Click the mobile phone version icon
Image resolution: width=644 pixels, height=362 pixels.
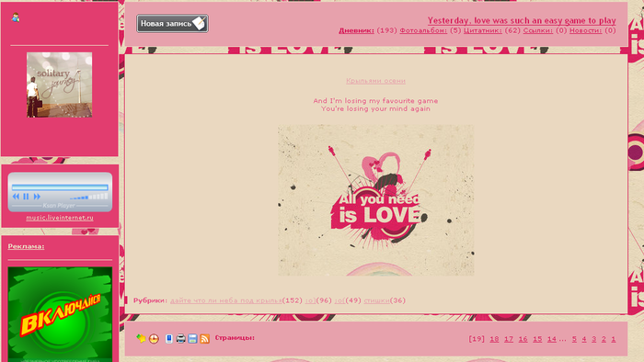click(168, 339)
